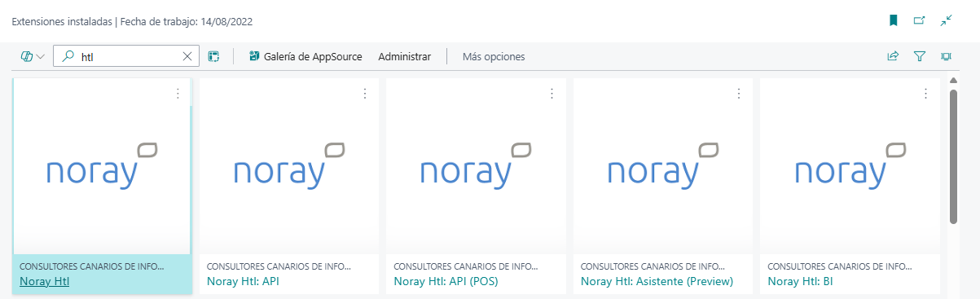Open three-dot menu on Noray Htl: BI tile

(925, 94)
